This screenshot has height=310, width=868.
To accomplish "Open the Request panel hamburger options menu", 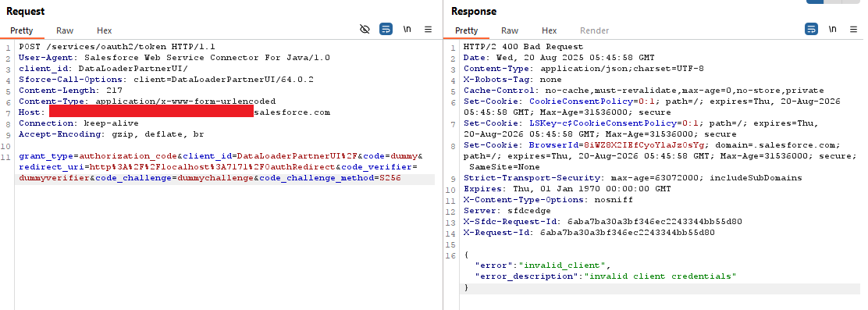I will [428, 30].
